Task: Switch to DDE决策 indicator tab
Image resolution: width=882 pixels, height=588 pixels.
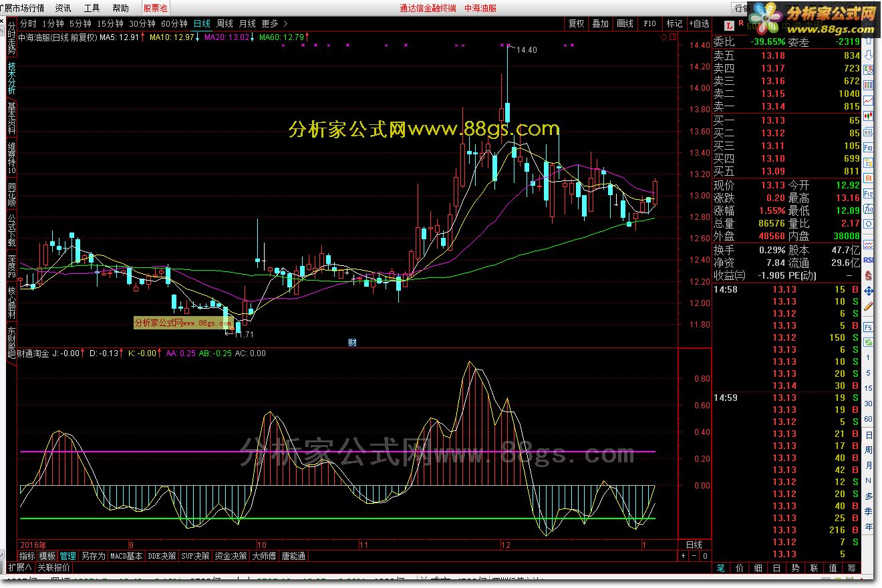Action: click(162, 556)
